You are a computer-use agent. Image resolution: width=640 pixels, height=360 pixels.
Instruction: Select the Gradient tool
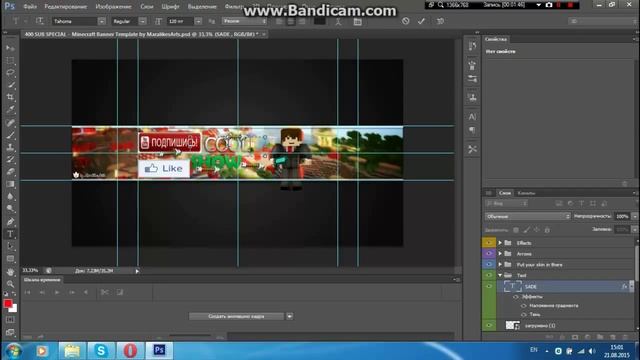coord(10,184)
